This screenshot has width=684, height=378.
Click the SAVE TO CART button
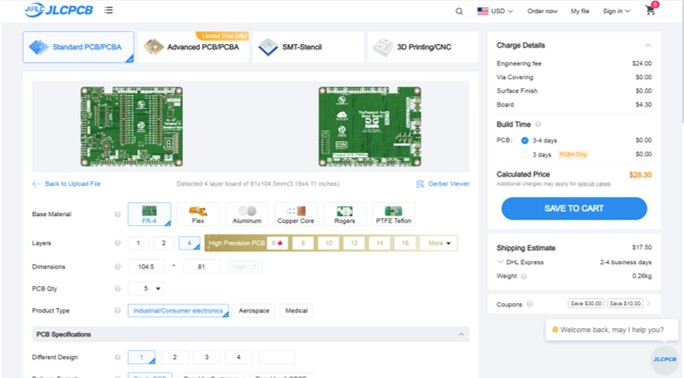click(574, 208)
